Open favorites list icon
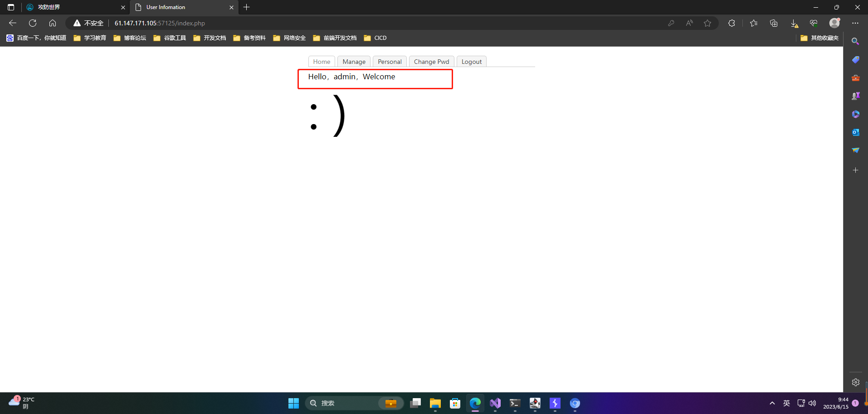This screenshot has width=868, height=414. [x=754, y=23]
